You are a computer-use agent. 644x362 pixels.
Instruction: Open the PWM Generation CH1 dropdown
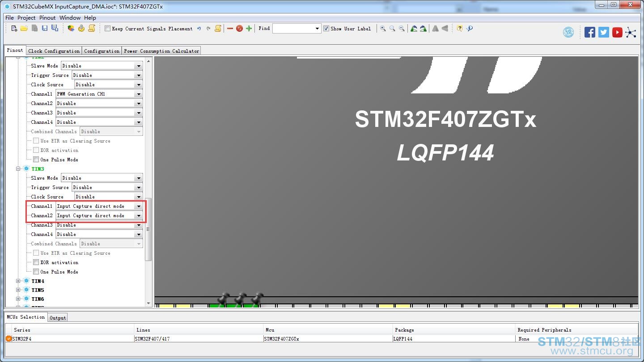coord(139,94)
